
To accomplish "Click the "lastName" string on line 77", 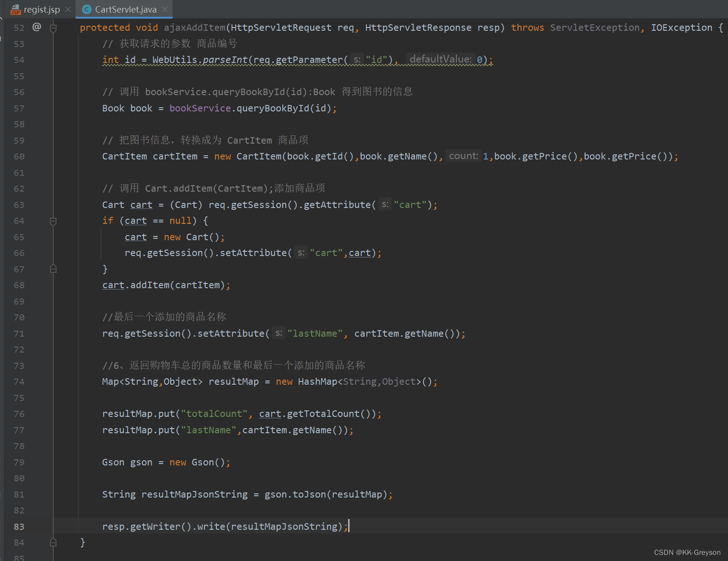I will pos(209,430).
